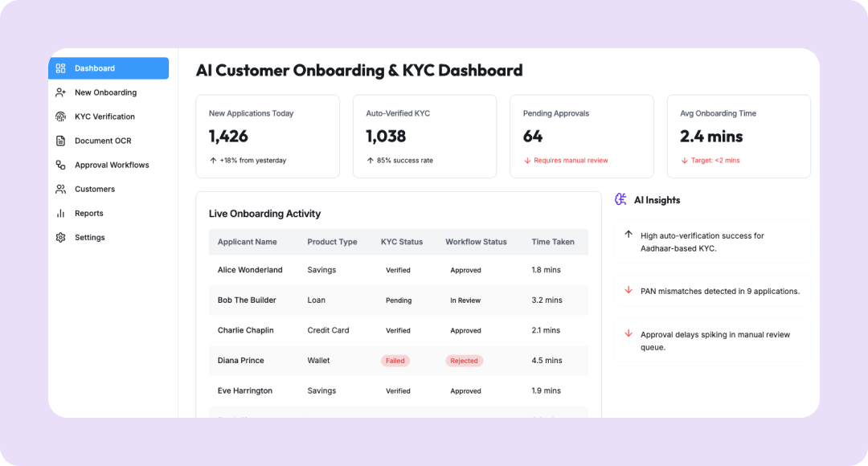Click the Dashboard grid icon in sidebar
The width and height of the screenshot is (868, 466).
pyautogui.click(x=60, y=68)
